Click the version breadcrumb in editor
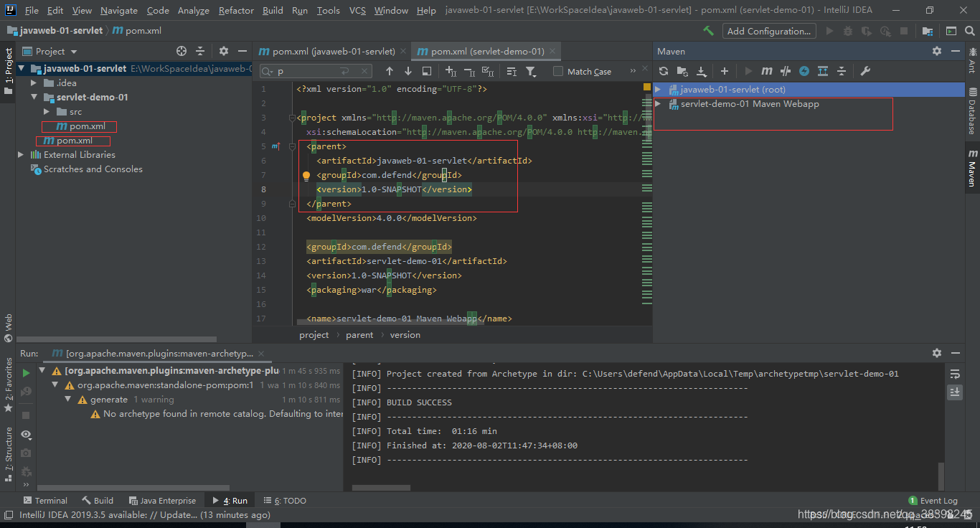Image resolution: width=980 pixels, height=528 pixels. tap(405, 335)
